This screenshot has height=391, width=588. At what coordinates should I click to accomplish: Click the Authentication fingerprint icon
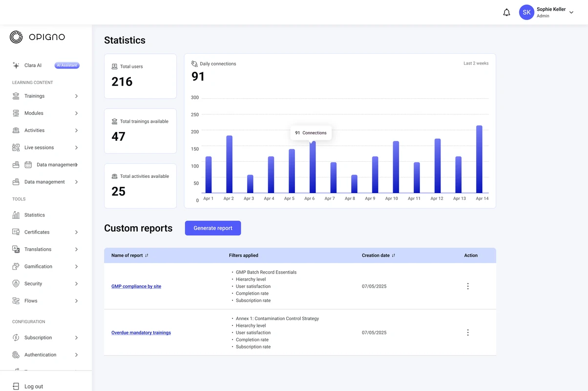pyautogui.click(x=16, y=355)
